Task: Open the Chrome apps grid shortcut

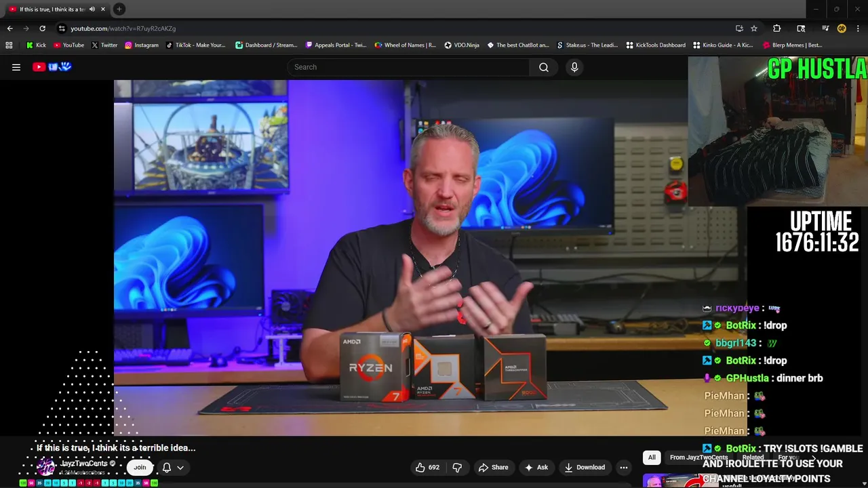Action: [x=9, y=45]
